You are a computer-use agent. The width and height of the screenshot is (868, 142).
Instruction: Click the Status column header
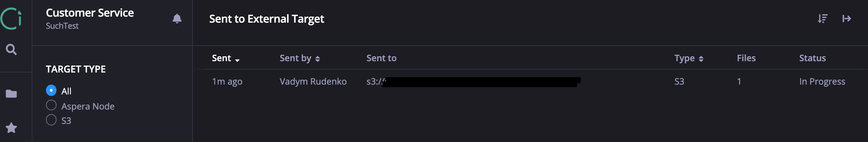(x=813, y=58)
